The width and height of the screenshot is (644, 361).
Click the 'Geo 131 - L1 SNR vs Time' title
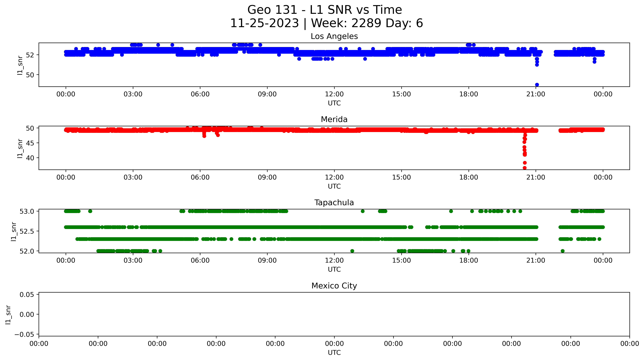point(325,10)
